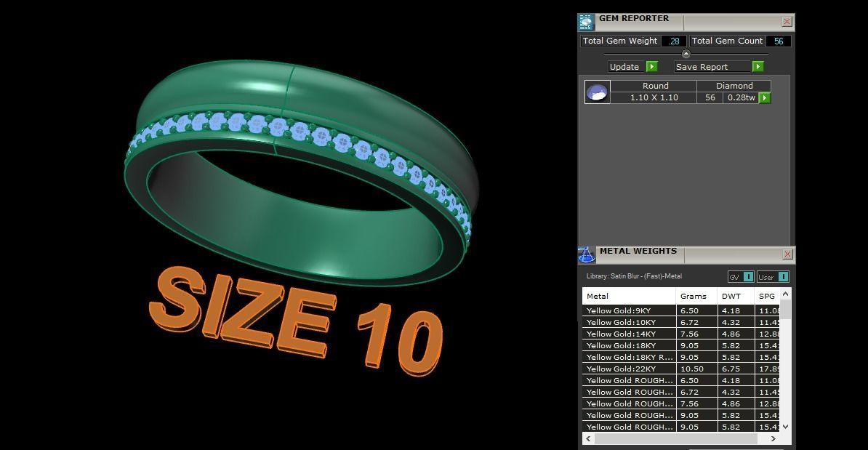
Task: Click the DWT column header
Action: point(736,296)
